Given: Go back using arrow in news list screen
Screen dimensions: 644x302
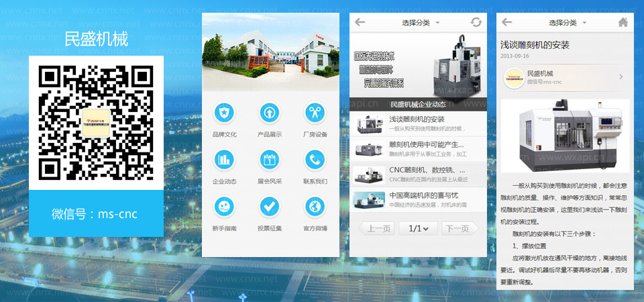Looking at the screenshot, I should [x=360, y=22].
